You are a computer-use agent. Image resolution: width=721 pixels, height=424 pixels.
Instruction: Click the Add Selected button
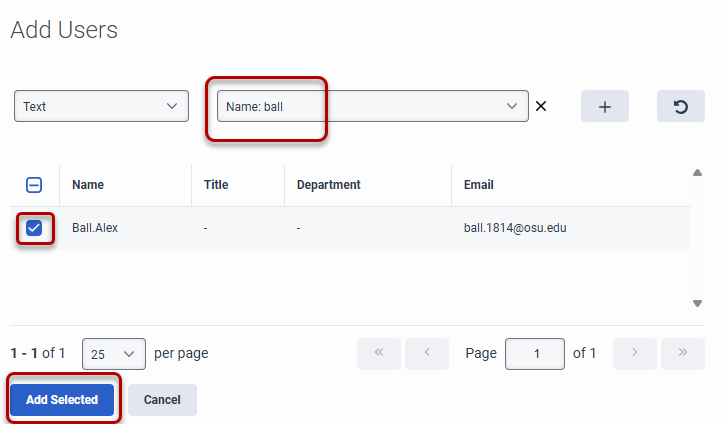62,400
